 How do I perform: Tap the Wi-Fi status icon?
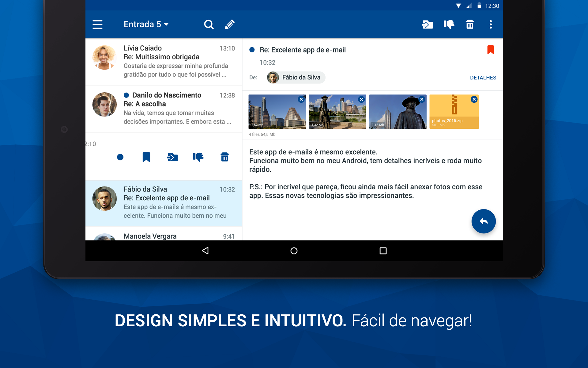click(458, 6)
